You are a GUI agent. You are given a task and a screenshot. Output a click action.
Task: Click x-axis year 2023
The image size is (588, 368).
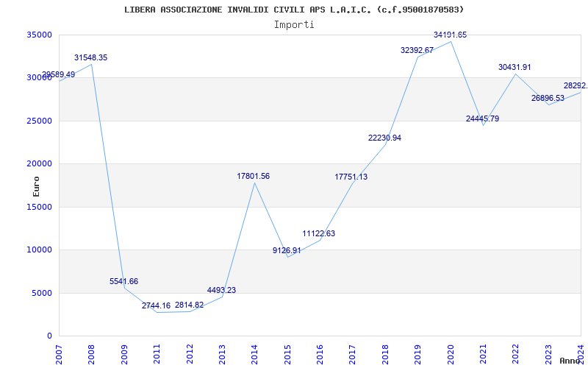click(548, 355)
